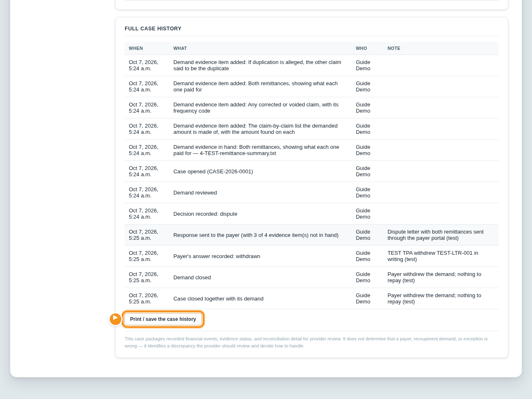The height and width of the screenshot is (399, 532).
Task: Select the 'Demand evidence item added: Both remittances' entry
Action: pos(312,86)
